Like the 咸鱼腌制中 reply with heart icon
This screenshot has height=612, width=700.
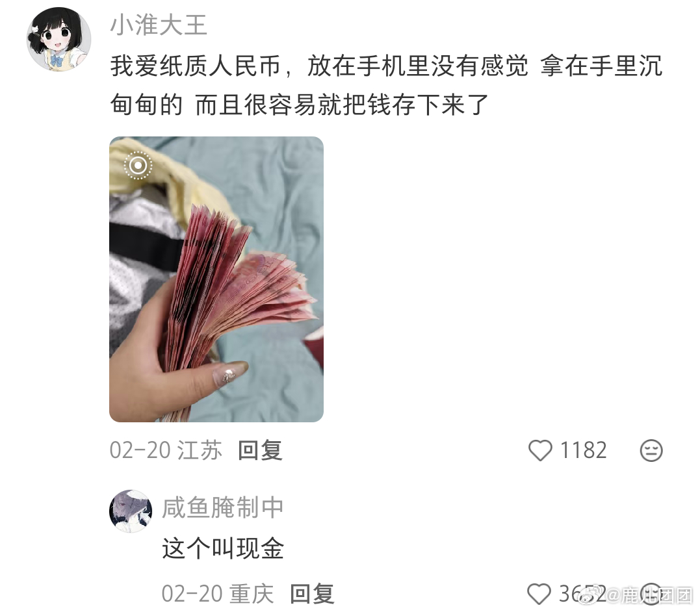pyautogui.click(x=539, y=594)
